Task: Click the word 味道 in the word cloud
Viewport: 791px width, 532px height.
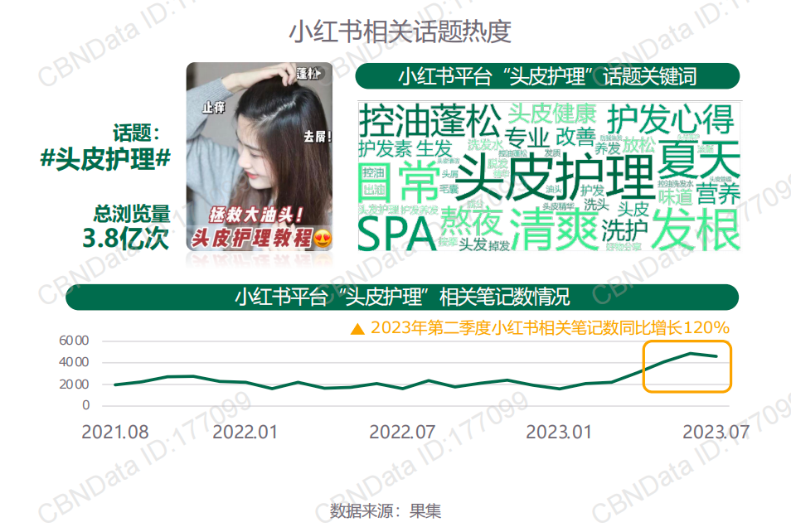Action: pos(675,197)
